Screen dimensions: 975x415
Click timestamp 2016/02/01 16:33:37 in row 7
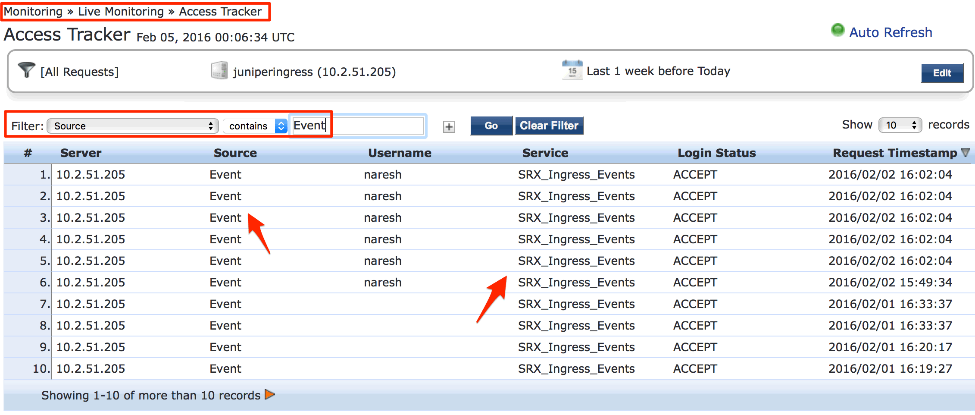(x=890, y=304)
